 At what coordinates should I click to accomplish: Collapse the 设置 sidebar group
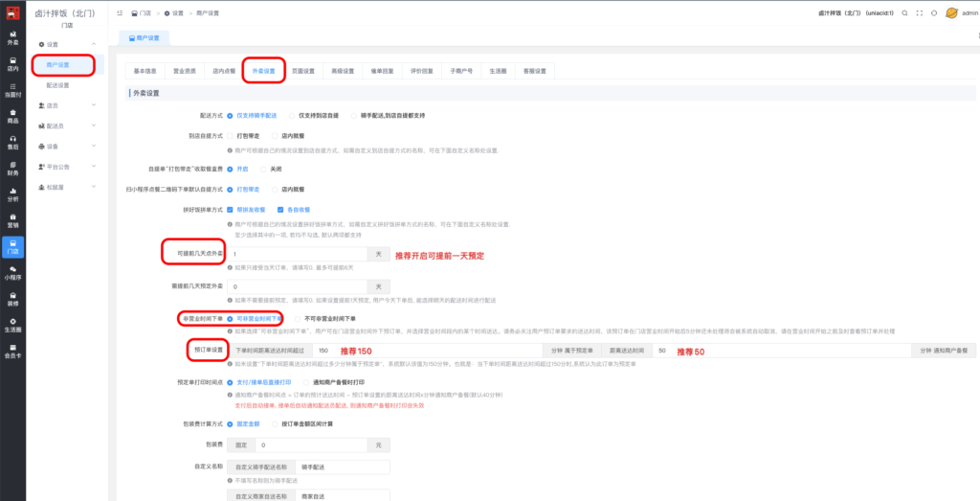coord(66,44)
